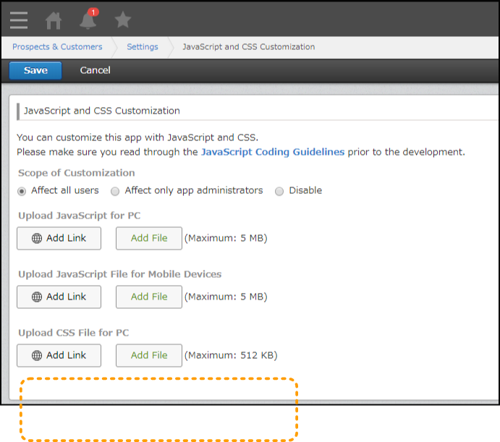
Task: Add File for Mobile Devices JavaScript
Action: click(149, 297)
